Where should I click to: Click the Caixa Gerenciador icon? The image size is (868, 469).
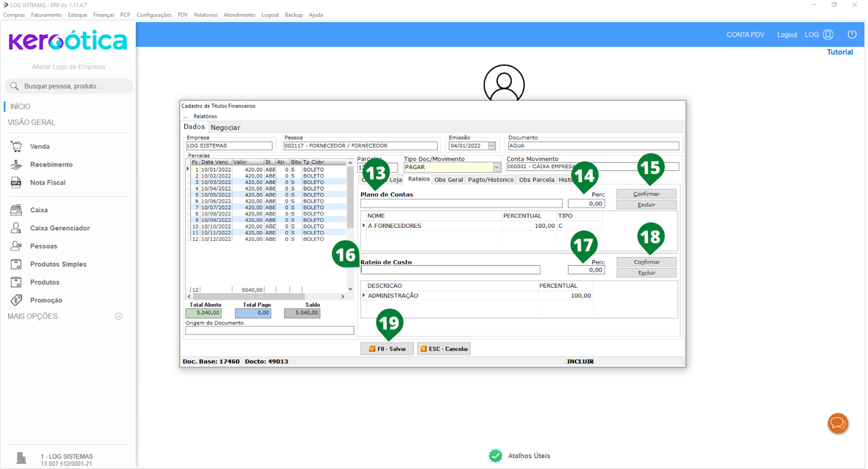16,228
